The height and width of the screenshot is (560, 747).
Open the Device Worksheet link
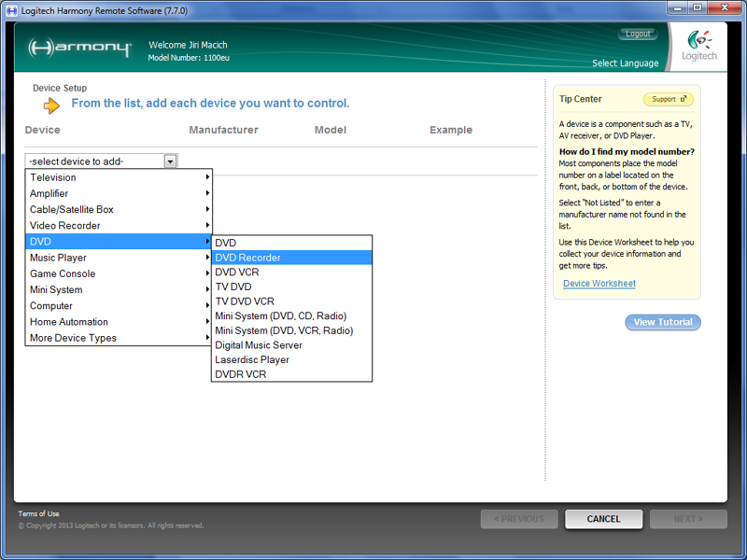click(599, 284)
